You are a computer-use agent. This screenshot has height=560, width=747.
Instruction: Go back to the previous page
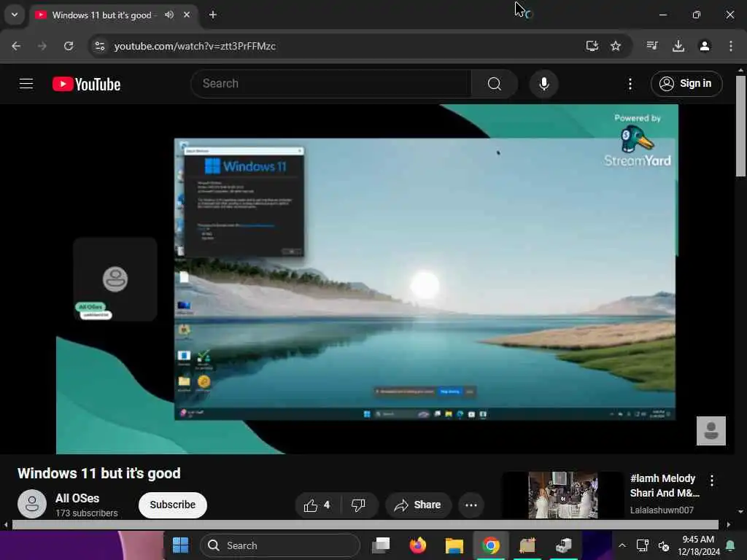click(16, 46)
